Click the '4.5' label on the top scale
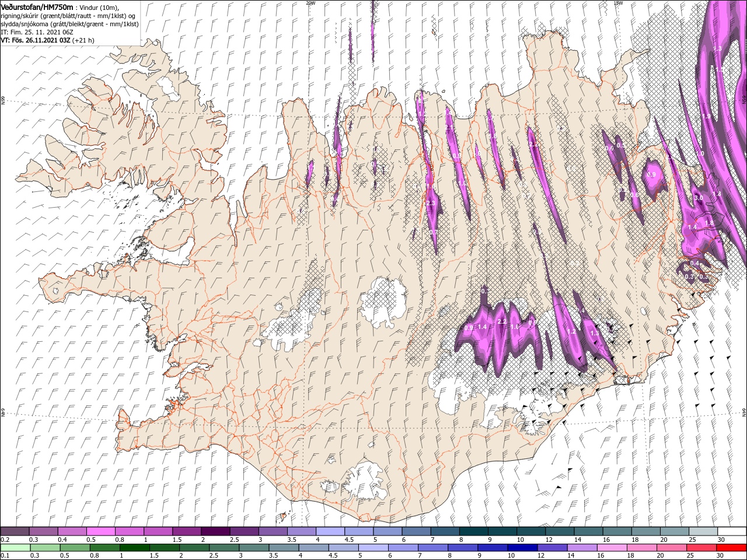The image size is (747, 560). (x=350, y=540)
